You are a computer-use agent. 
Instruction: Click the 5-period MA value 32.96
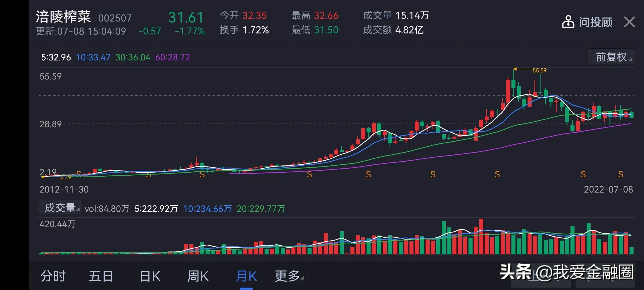(56, 57)
